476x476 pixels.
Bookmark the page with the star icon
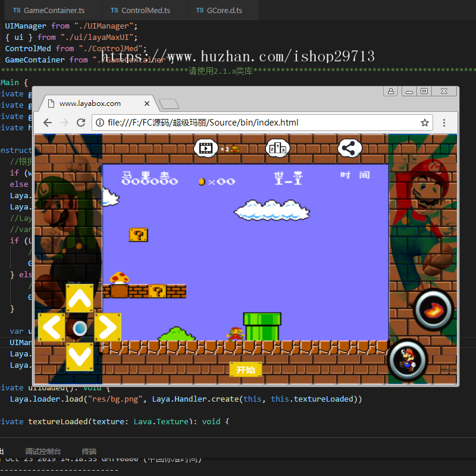(425, 123)
